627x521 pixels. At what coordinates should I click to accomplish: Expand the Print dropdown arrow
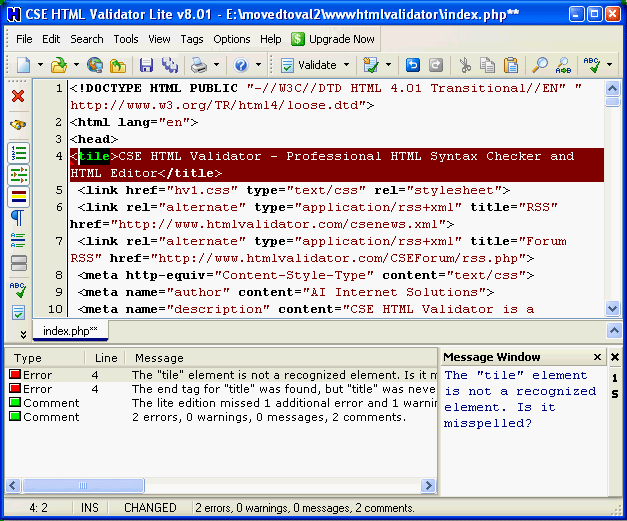click(x=216, y=64)
